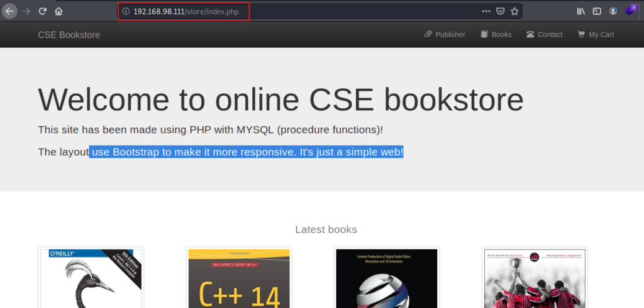Viewport: 644px width, 308px height.
Task: Open the Publisher navigation link
Action: tap(445, 35)
